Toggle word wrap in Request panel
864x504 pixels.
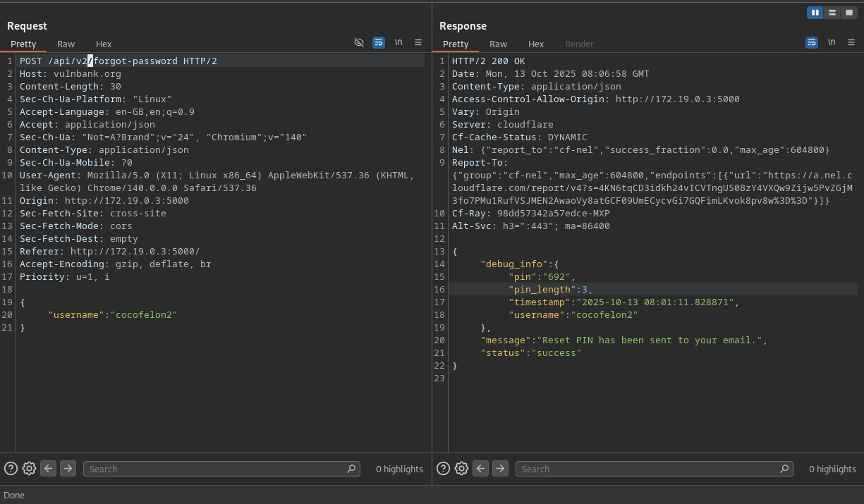[x=379, y=43]
